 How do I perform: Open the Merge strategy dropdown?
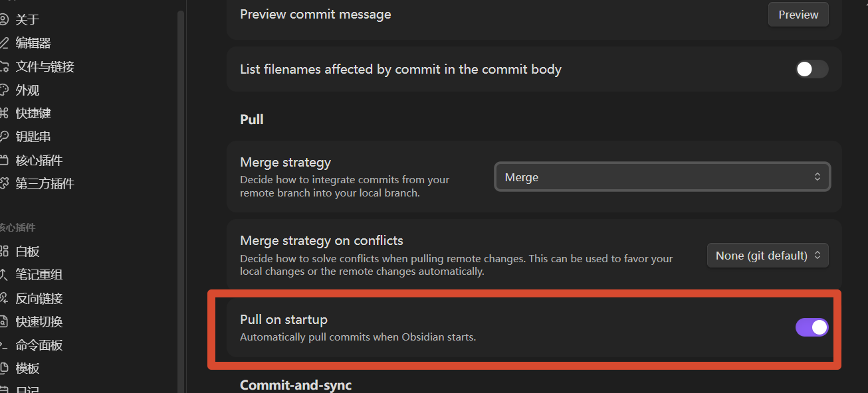coord(663,177)
